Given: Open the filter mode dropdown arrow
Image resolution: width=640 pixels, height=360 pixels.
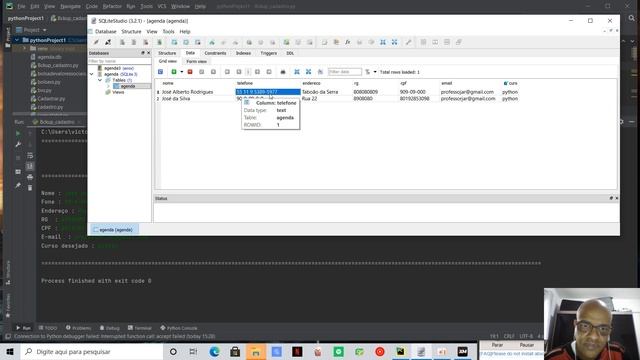Looking at the screenshot, I should coord(375,72).
